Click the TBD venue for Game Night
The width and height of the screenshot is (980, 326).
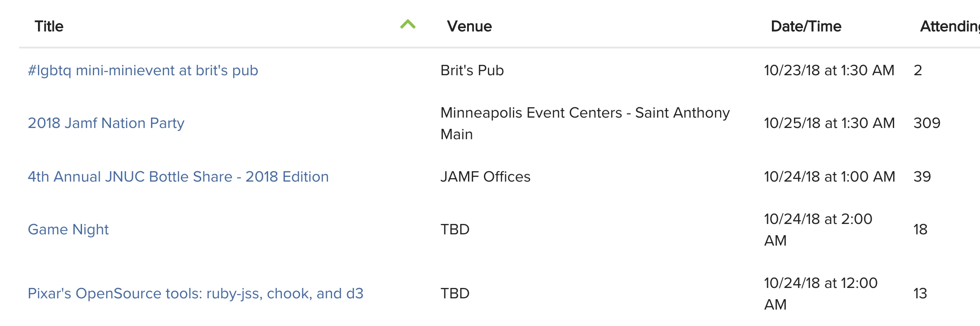(x=455, y=229)
